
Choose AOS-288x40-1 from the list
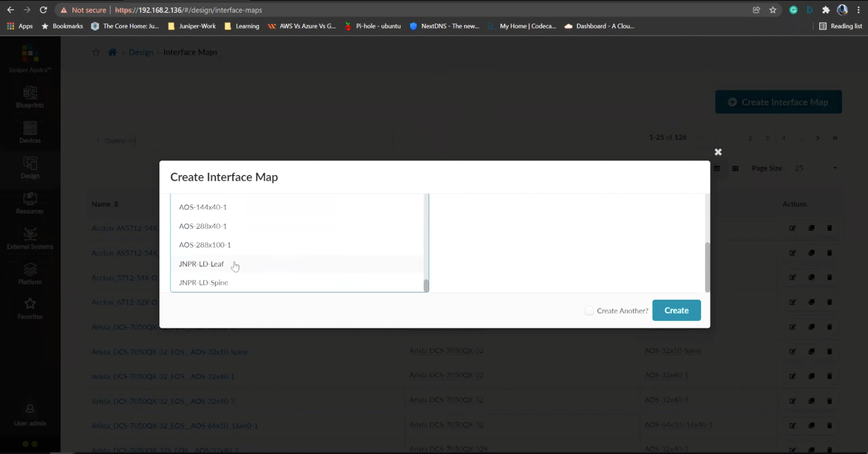pyautogui.click(x=297, y=226)
